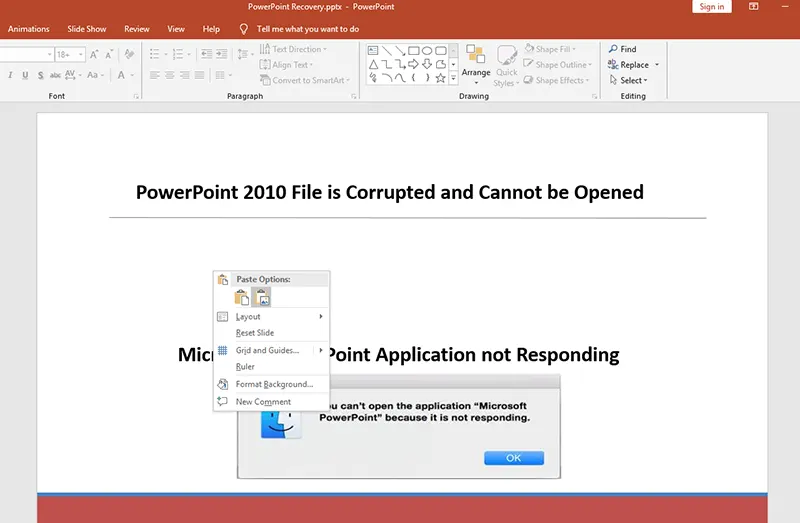This screenshot has height=523, width=800.
Task: Select the Down Arrow shape
Action: coord(427,64)
